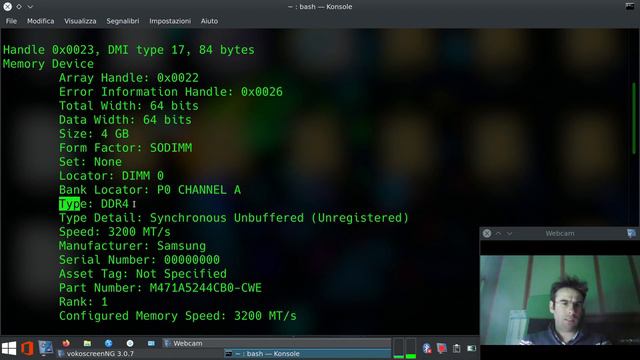Click the Konsole icon at title bar right
This screenshot has width=640, height=360.
[x=630, y=7]
